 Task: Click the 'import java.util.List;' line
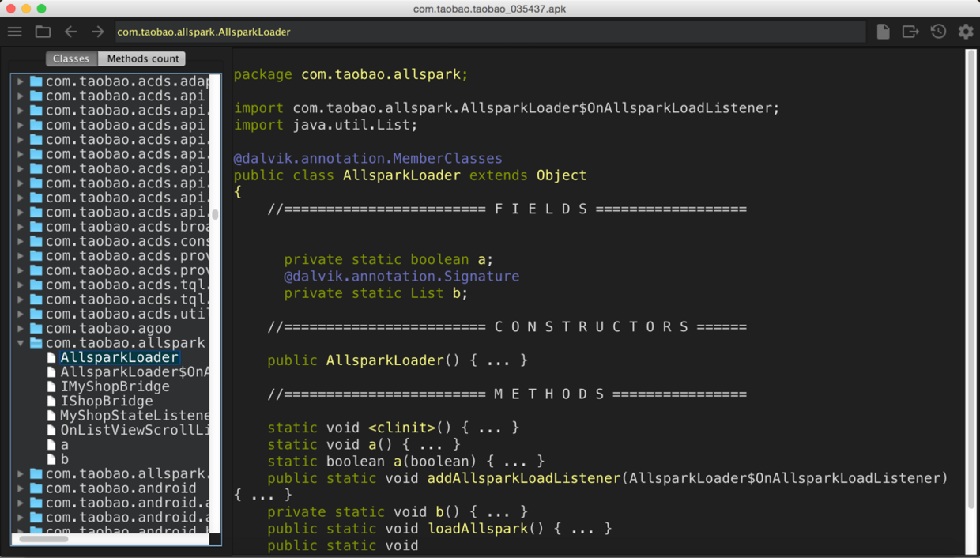(326, 125)
